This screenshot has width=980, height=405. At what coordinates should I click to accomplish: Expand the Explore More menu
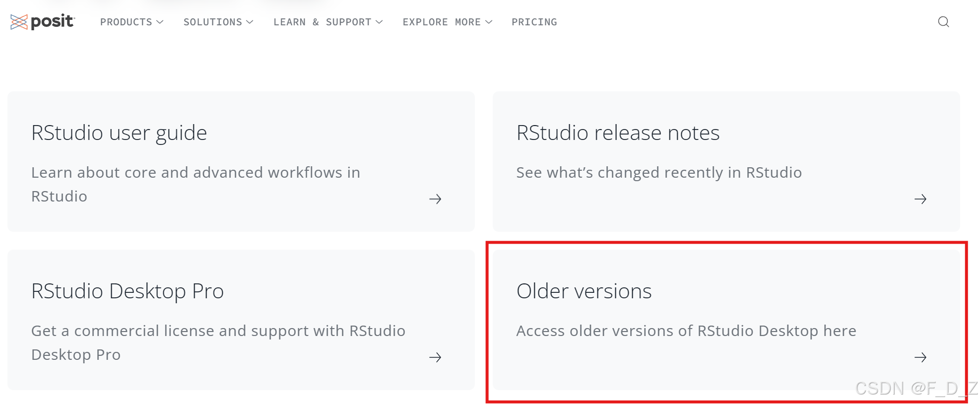447,22
